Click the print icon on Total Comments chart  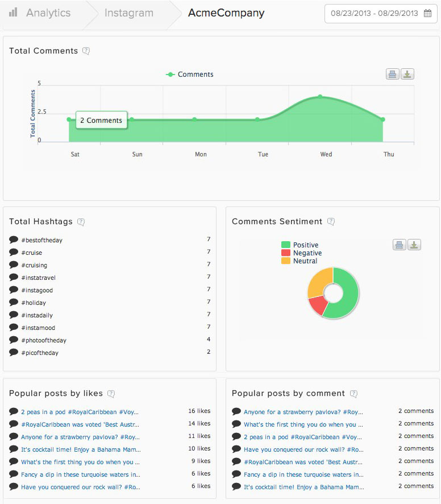(392, 74)
